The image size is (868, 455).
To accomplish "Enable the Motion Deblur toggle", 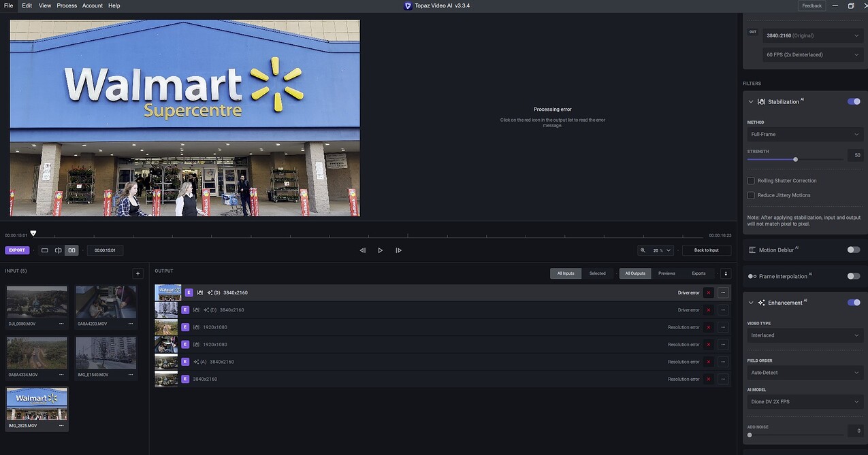I will click(853, 250).
